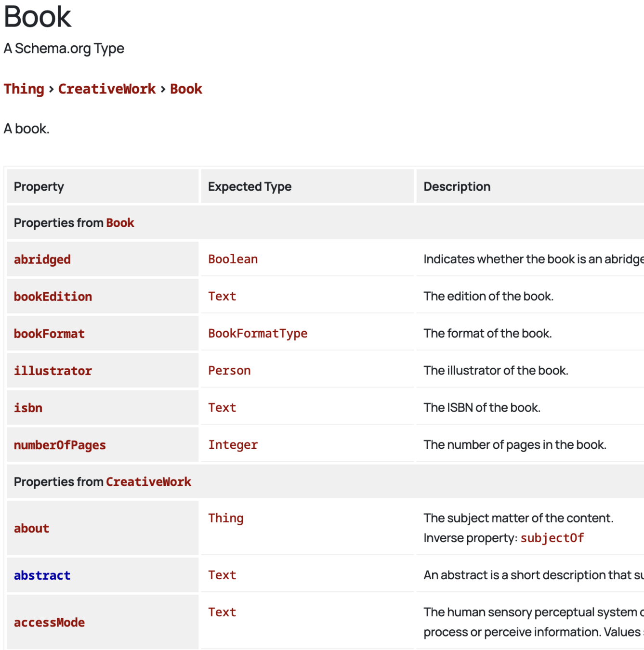Open the Text type for abstract
The height and width of the screenshot is (650, 644).
click(222, 575)
